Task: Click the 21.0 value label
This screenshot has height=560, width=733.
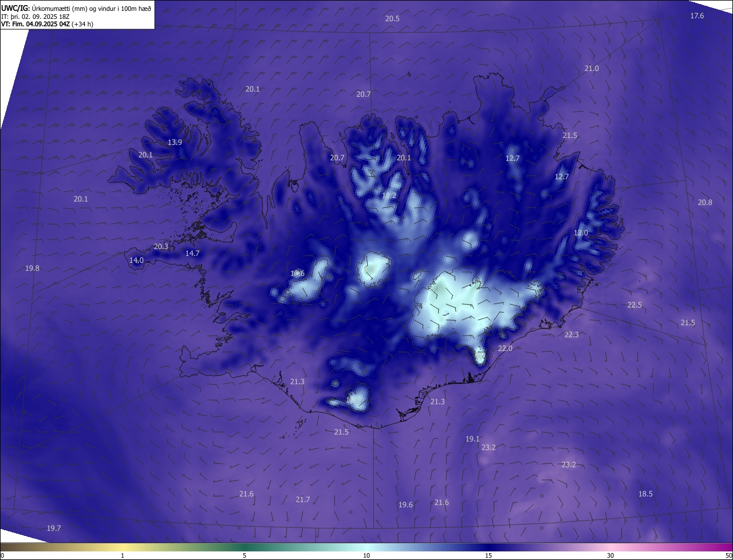Action: (592, 69)
